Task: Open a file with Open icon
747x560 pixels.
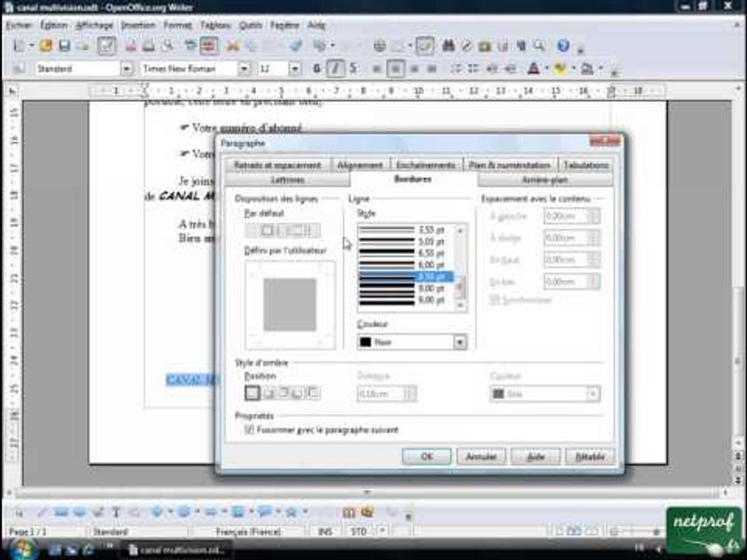Action: coord(46,46)
